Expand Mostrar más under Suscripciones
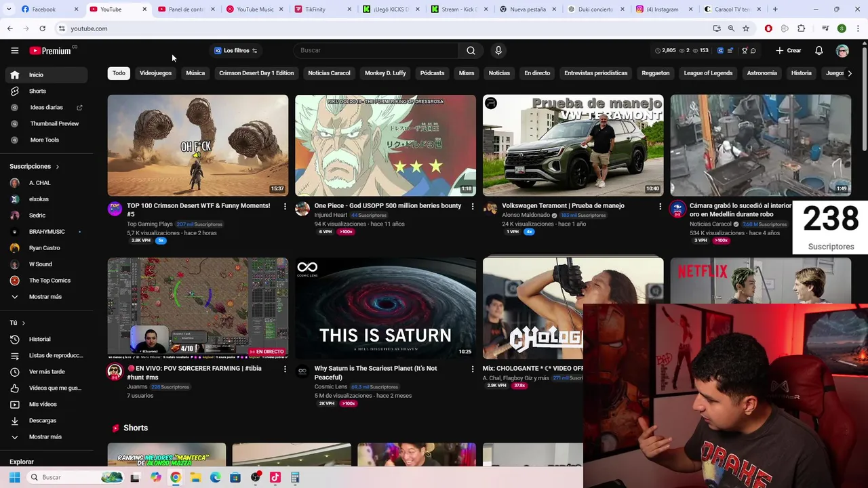 [46, 297]
